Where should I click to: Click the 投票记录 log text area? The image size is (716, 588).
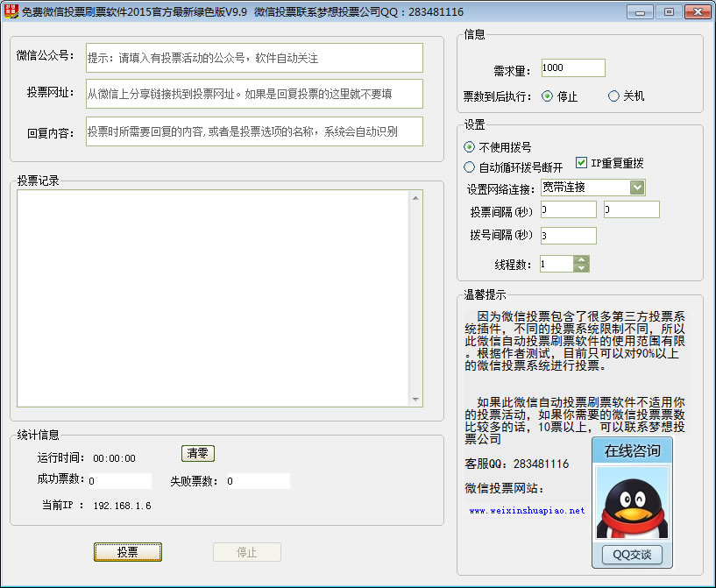pyautogui.click(x=213, y=298)
